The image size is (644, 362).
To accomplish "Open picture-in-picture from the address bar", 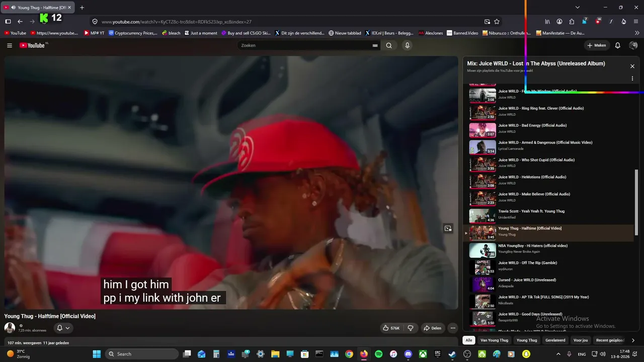I will pyautogui.click(x=487, y=22).
